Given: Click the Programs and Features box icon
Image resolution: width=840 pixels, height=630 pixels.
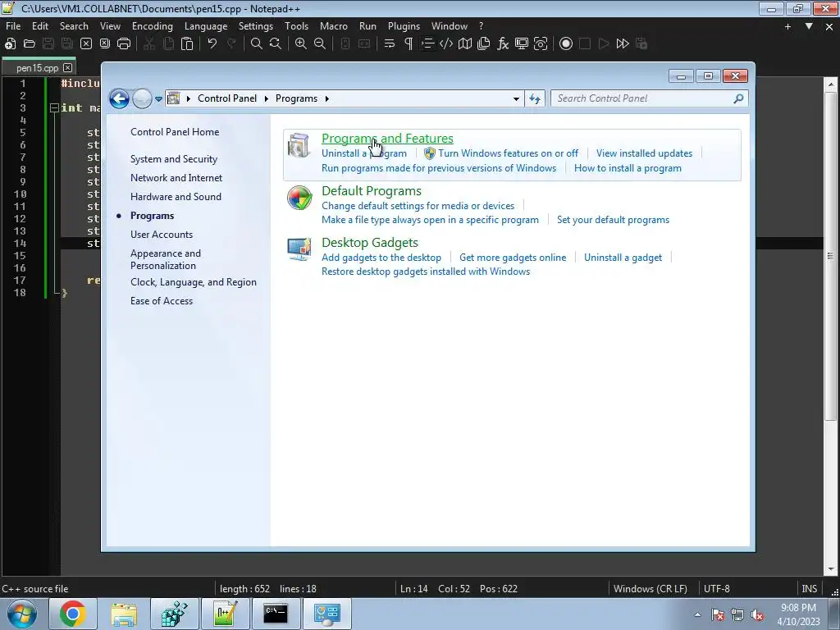Looking at the screenshot, I should click(x=299, y=146).
